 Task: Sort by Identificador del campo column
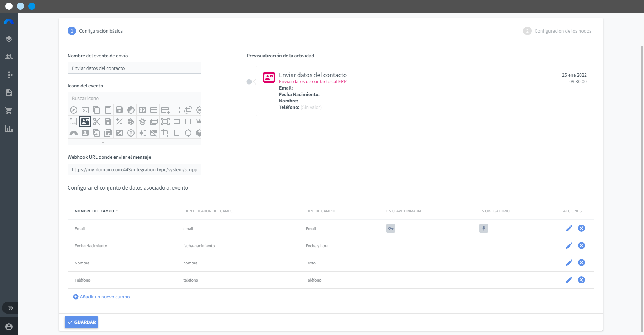tap(208, 211)
